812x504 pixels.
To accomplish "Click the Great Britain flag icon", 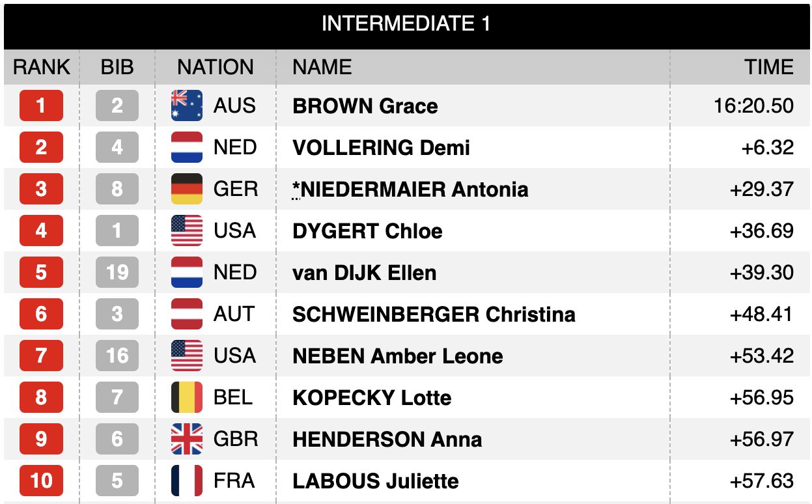I will [x=187, y=439].
